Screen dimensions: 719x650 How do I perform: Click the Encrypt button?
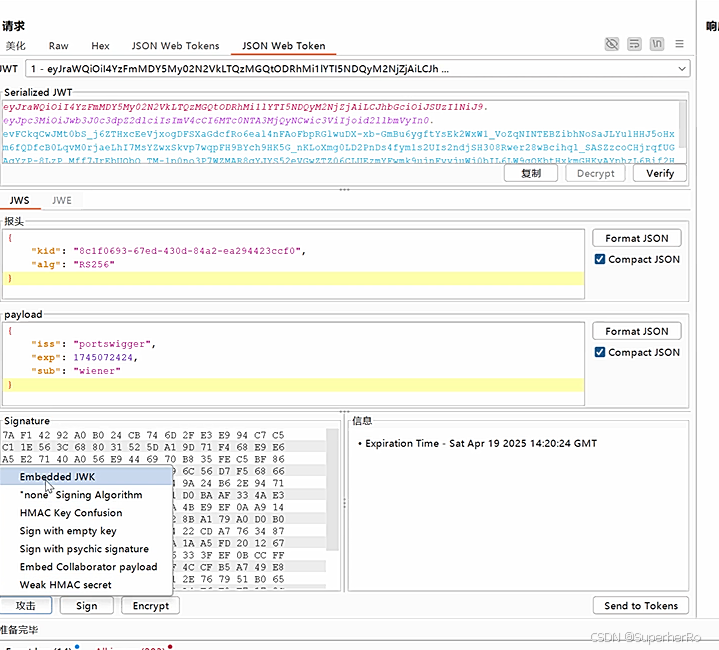[150, 606]
